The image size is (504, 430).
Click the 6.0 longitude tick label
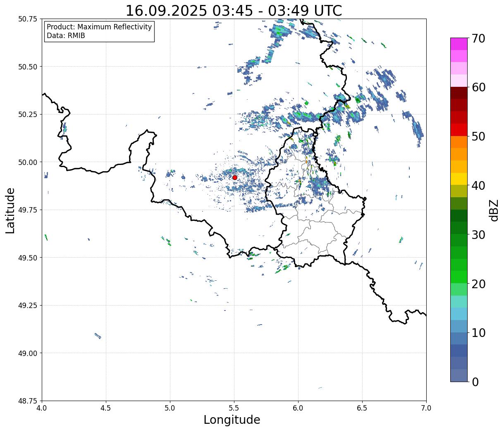click(x=298, y=408)
